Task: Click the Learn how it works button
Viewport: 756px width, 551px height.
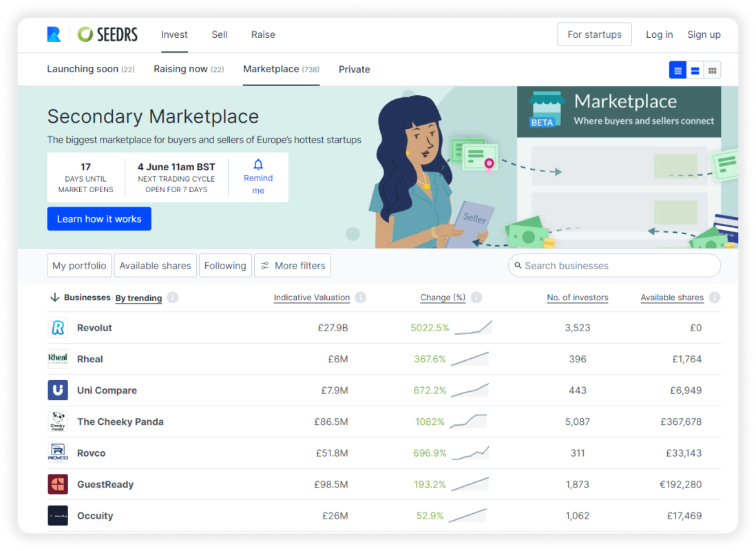Action: pos(98,218)
